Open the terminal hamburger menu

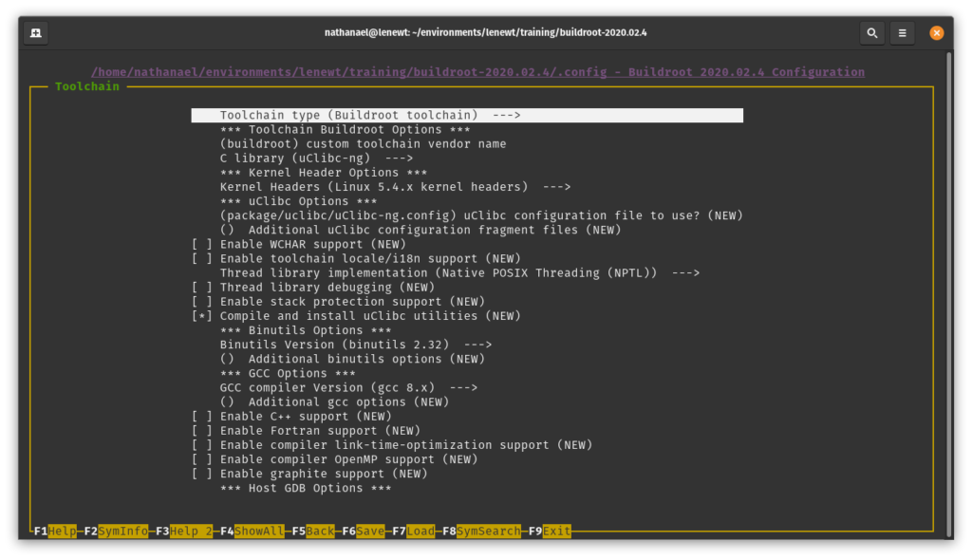pyautogui.click(x=902, y=31)
